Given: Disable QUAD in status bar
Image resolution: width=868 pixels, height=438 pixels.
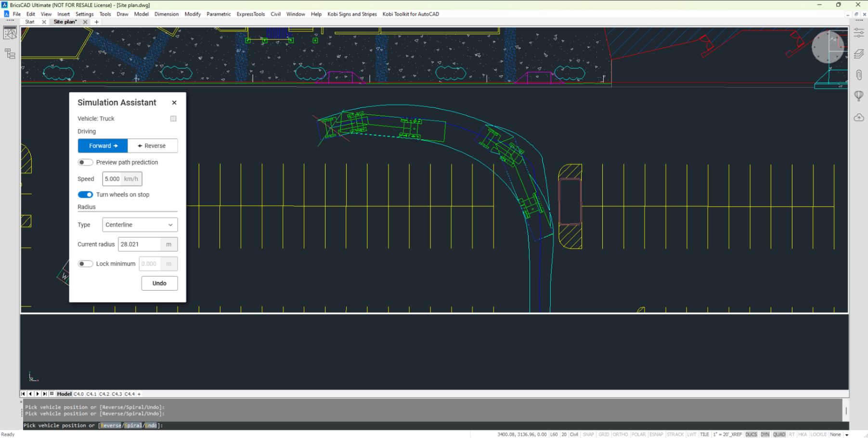Looking at the screenshot, I should (779, 434).
